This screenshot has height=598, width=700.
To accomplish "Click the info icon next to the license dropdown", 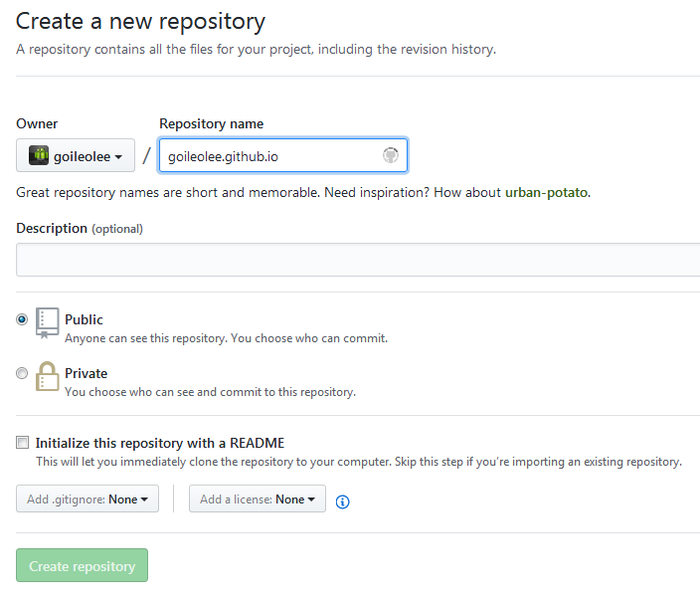I will [343, 501].
